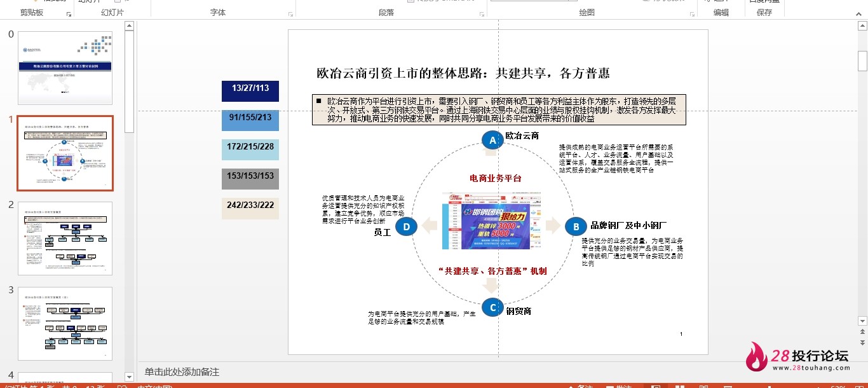Click the red 电商业务平台 heading
This screenshot has height=388, width=868.
495,178
